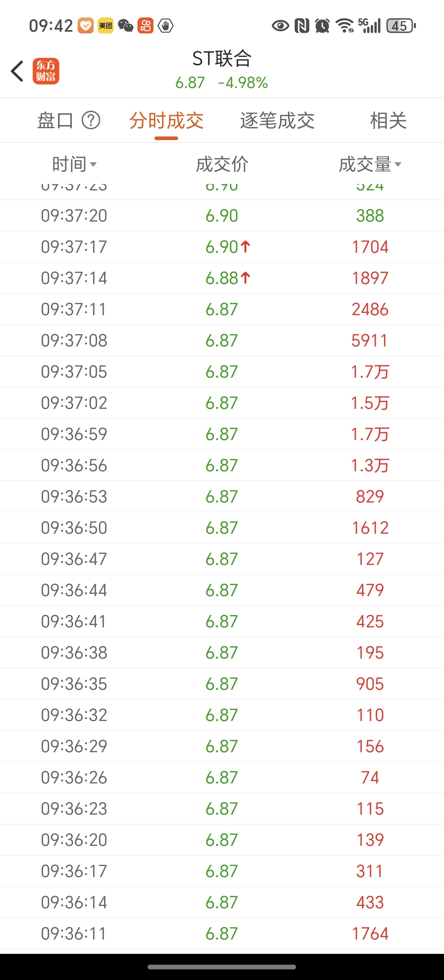Tap the red up arrow beside 6.90
The width and height of the screenshot is (444, 980).
pos(246,247)
